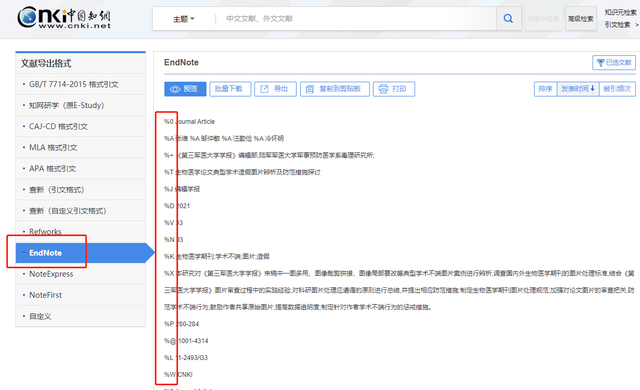Open 知识元检索 link

click(x=620, y=12)
